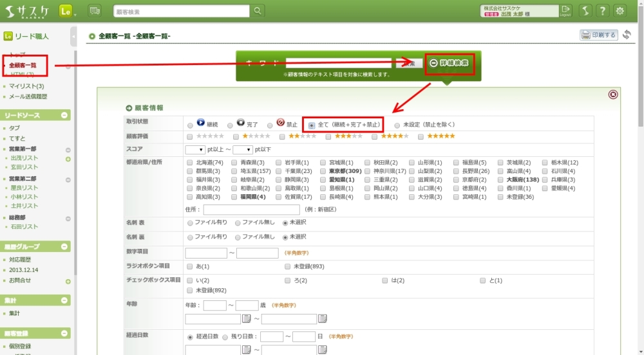Click the 詳細検索 advanced search button
Image resolution: width=644 pixels, height=355 pixels.
(451, 63)
